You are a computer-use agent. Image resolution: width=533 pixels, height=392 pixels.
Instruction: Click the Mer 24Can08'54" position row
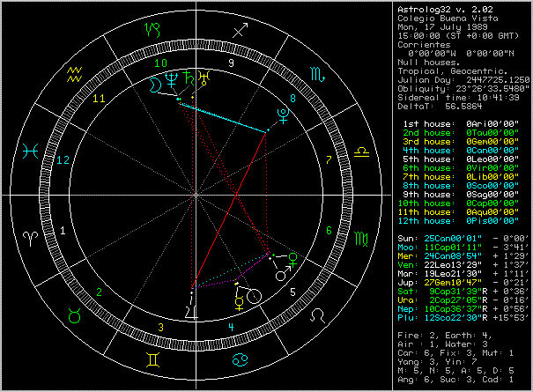pos(463,256)
